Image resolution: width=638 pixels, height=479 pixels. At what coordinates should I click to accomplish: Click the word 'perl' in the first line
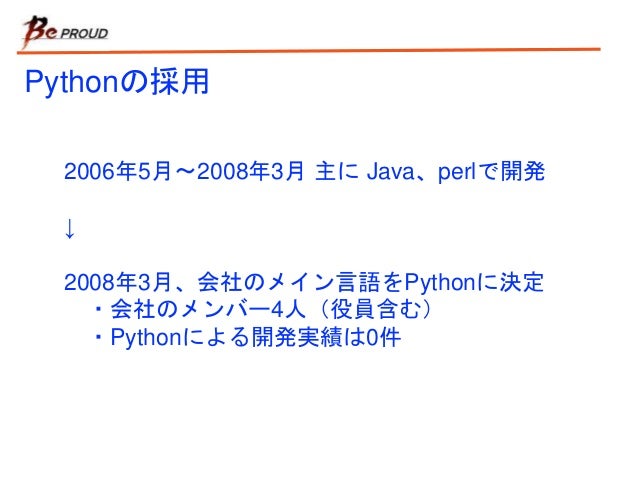(457, 172)
